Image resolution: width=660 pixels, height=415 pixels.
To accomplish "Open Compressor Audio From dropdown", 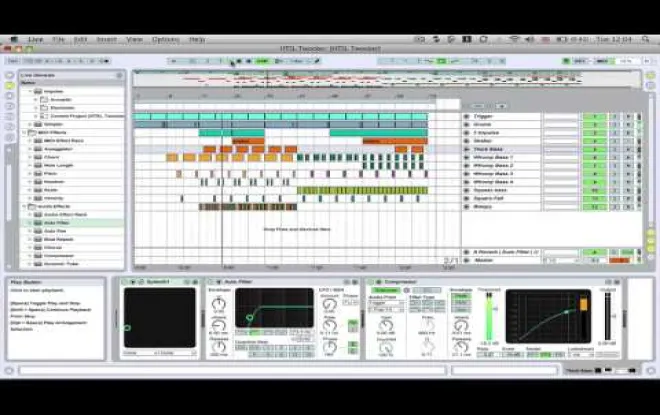I will [x=386, y=303].
